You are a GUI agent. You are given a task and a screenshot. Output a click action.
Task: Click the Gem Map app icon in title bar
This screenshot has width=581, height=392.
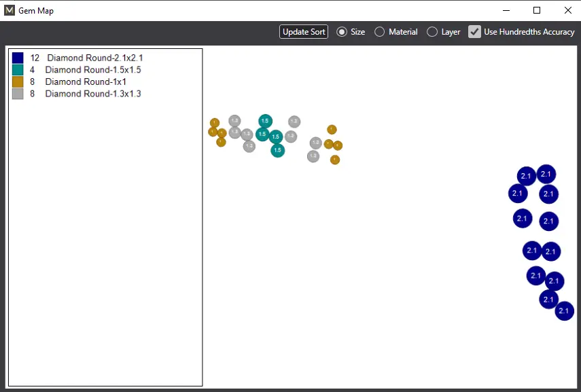point(10,10)
